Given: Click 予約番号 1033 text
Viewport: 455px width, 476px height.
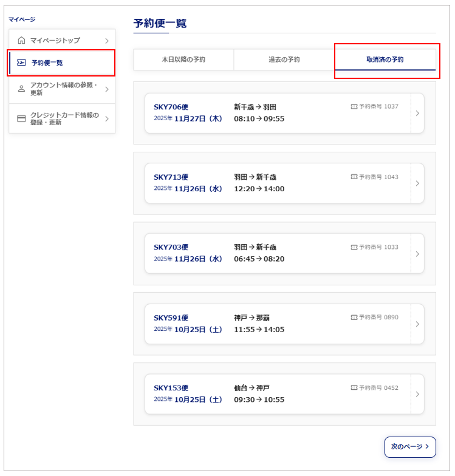Looking at the screenshot, I should click(x=378, y=247).
